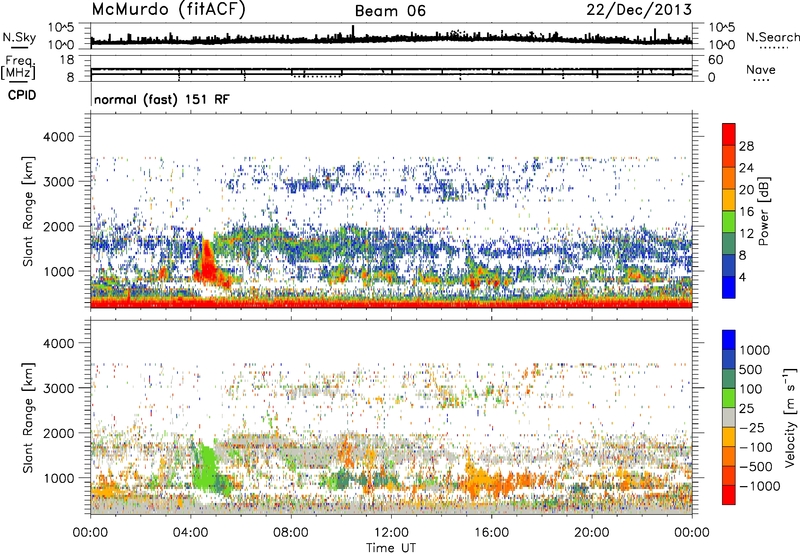Click the "-500" label on the Velocity color bar
The image size is (800, 554).
click(x=756, y=467)
